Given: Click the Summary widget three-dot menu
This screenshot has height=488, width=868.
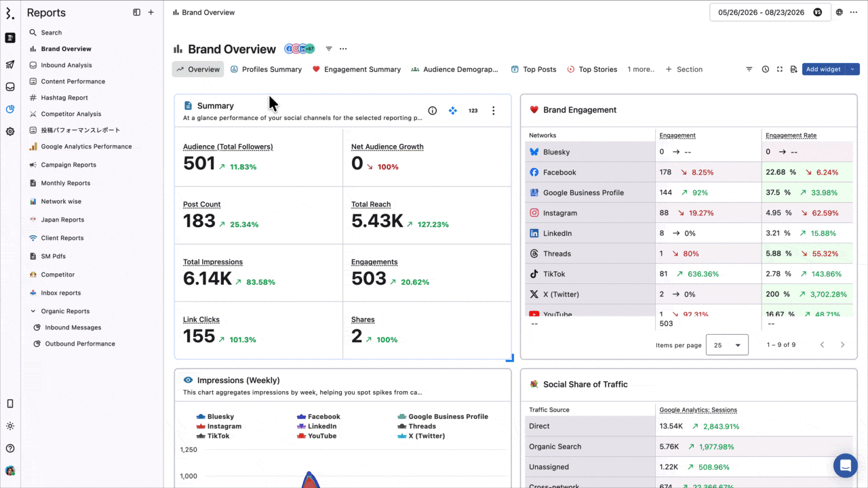Looking at the screenshot, I should coord(493,110).
